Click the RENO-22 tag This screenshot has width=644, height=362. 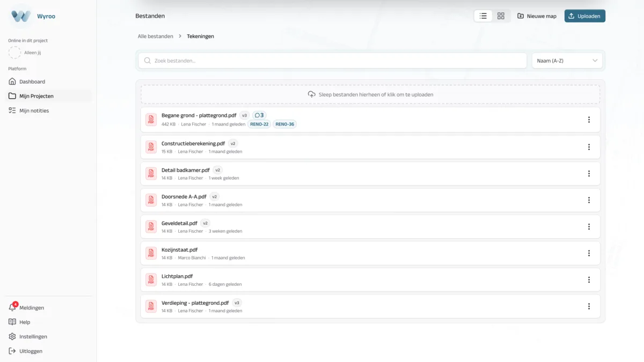(x=259, y=124)
